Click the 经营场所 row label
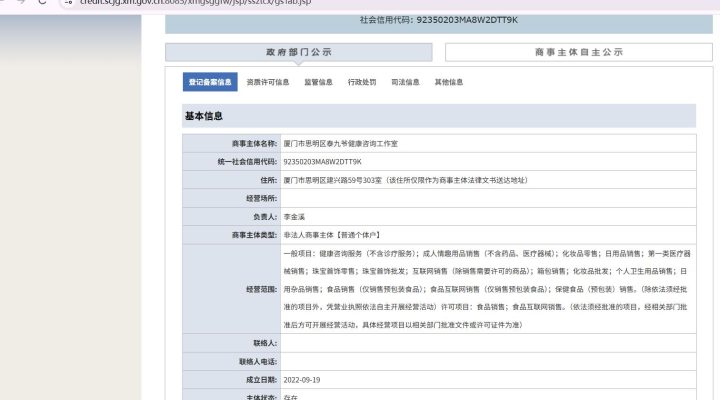Image resolution: width=720 pixels, height=400 pixels. point(262,198)
